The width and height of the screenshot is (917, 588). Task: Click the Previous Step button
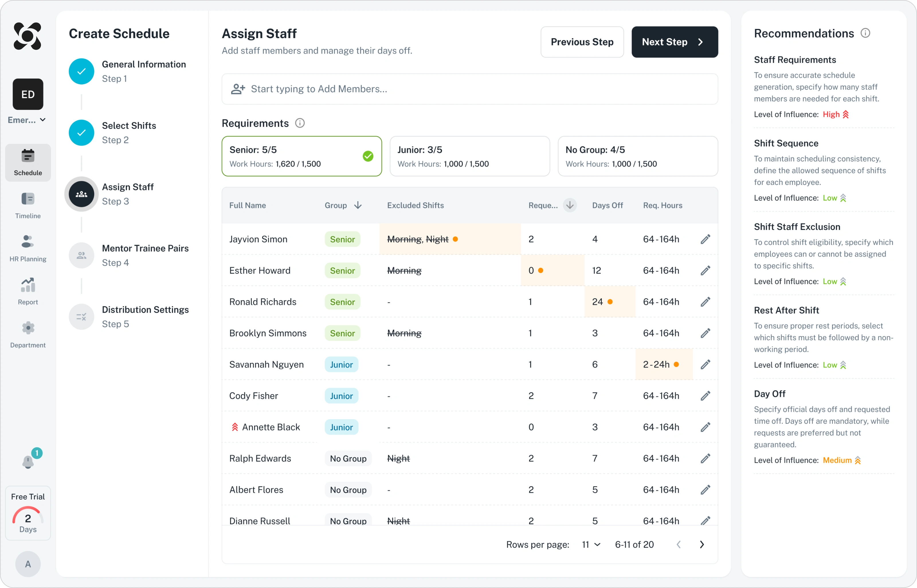(x=582, y=42)
